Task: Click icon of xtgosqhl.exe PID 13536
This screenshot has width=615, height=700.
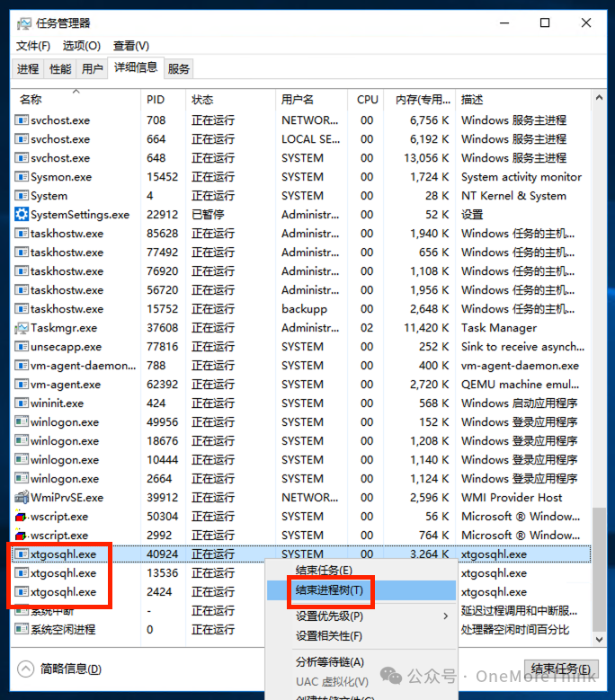Action: tap(21, 572)
